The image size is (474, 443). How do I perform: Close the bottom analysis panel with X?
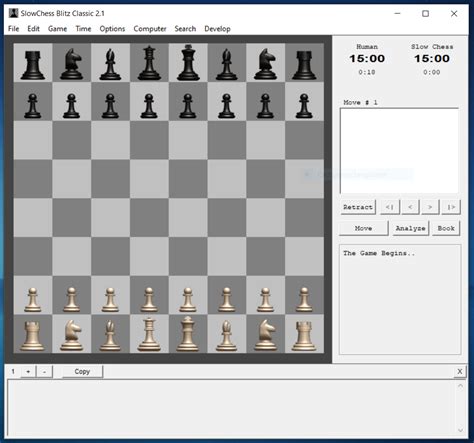coord(460,371)
